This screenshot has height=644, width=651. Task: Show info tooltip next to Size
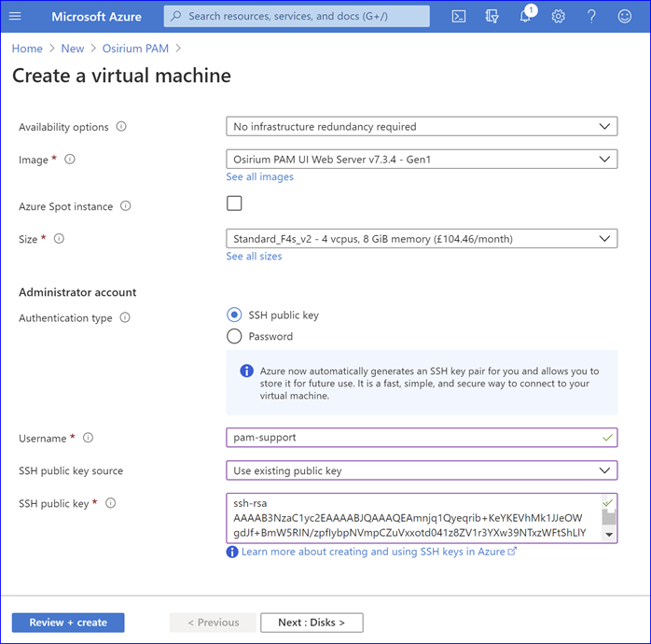59,239
